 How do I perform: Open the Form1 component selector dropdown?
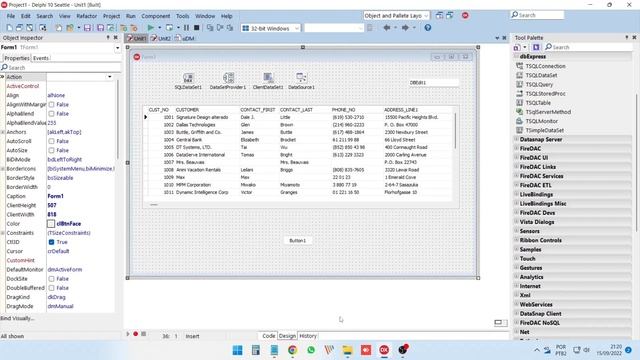point(118,48)
